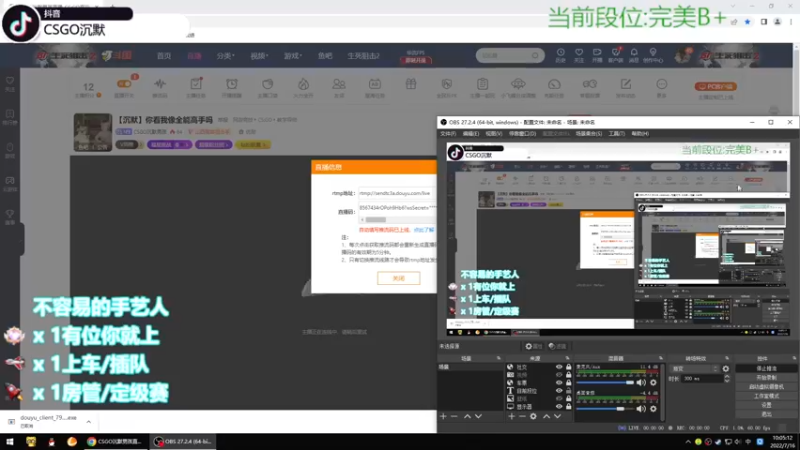This screenshot has width=800, height=450.
Task: Toggle visibility of the first browser source in OBS
Action: tap(559, 367)
